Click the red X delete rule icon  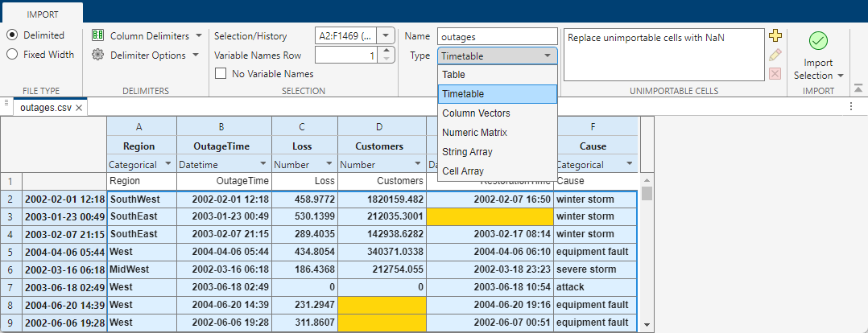tap(775, 74)
